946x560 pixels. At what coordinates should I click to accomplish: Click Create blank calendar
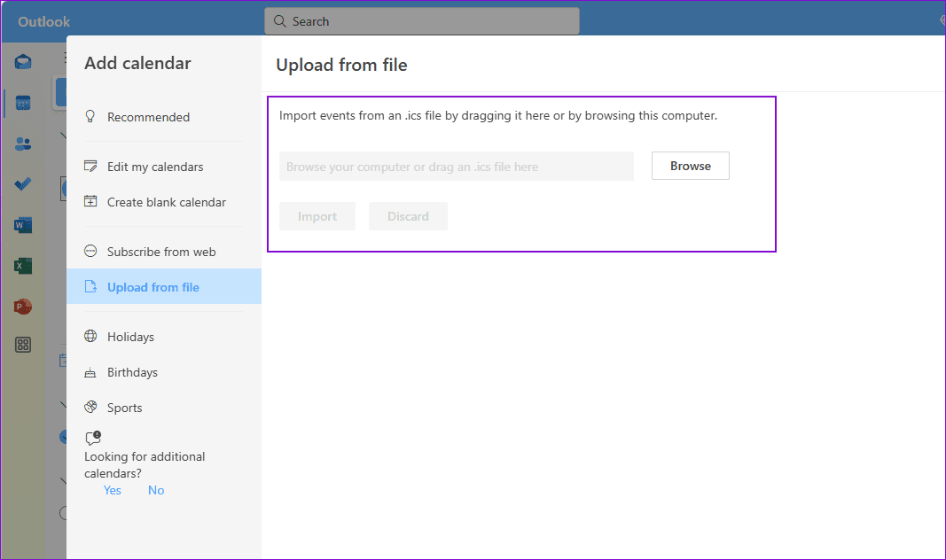click(166, 201)
